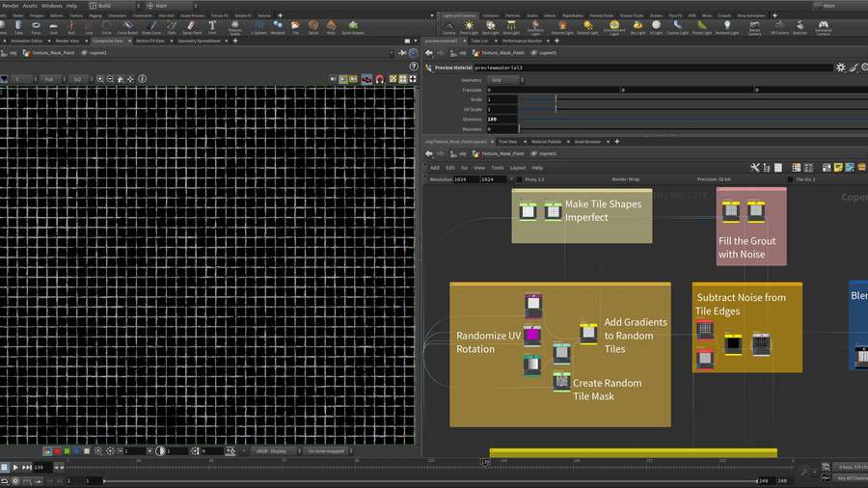Toggle green channel display
Image resolution: width=868 pixels, height=488 pixels.
67,451
